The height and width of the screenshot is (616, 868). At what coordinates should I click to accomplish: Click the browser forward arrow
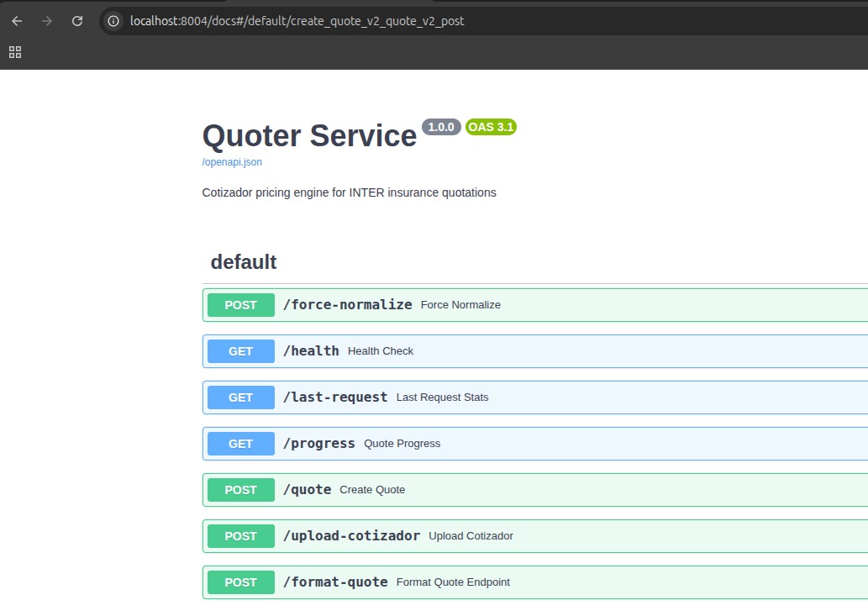pyautogui.click(x=47, y=21)
